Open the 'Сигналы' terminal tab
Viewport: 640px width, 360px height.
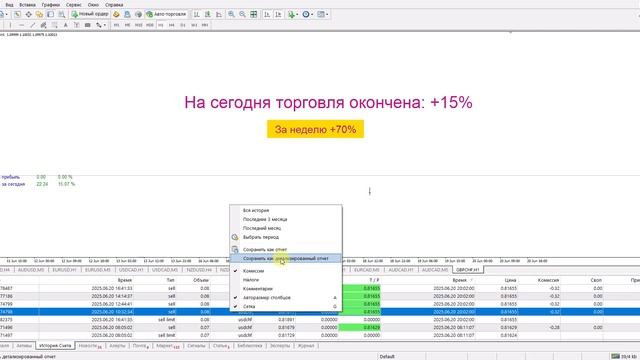[196, 346]
